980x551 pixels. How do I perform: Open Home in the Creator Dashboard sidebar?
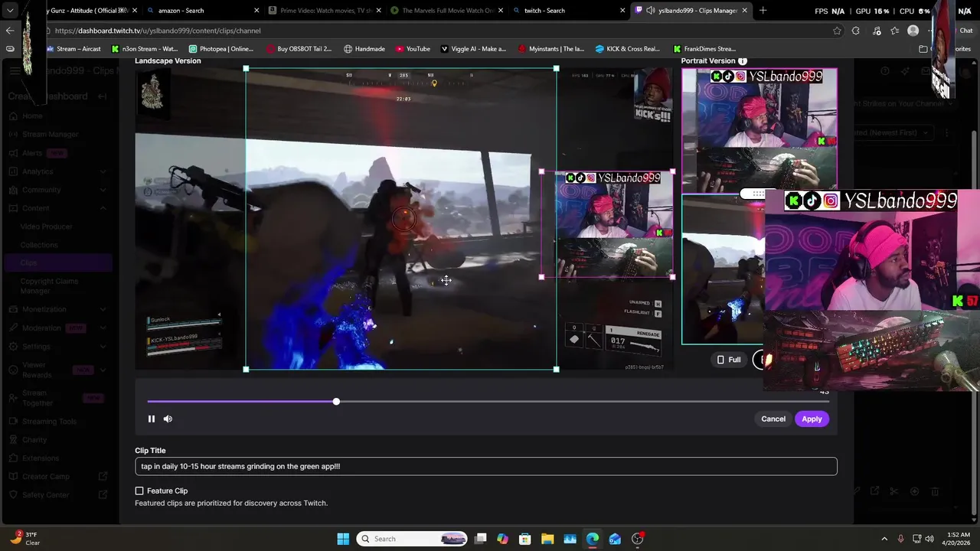[x=32, y=116]
